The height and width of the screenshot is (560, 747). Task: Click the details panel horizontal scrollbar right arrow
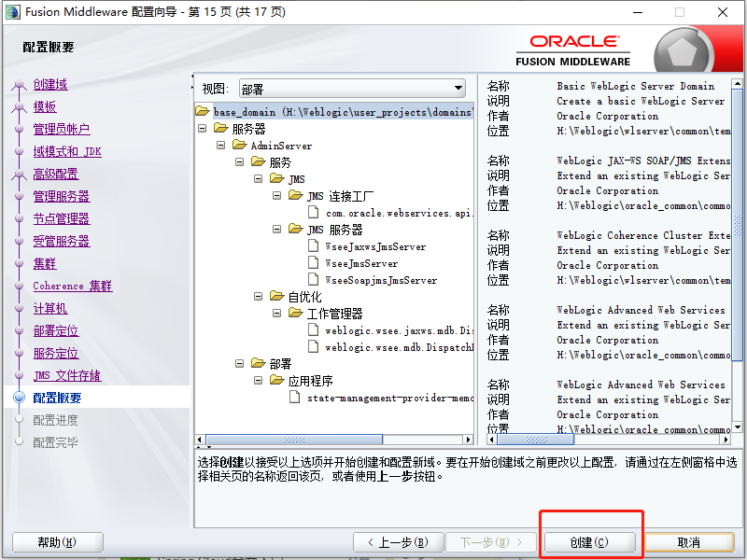pyautogui.click(x=726, y=440)
